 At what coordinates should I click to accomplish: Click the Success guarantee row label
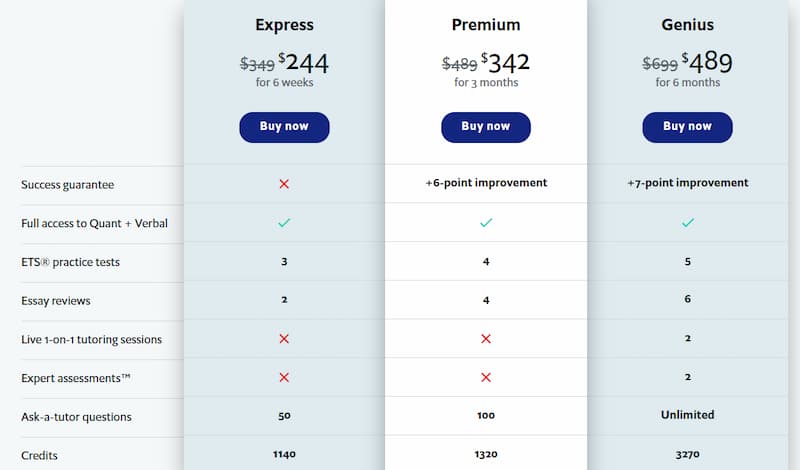click(x=67, y=185)
